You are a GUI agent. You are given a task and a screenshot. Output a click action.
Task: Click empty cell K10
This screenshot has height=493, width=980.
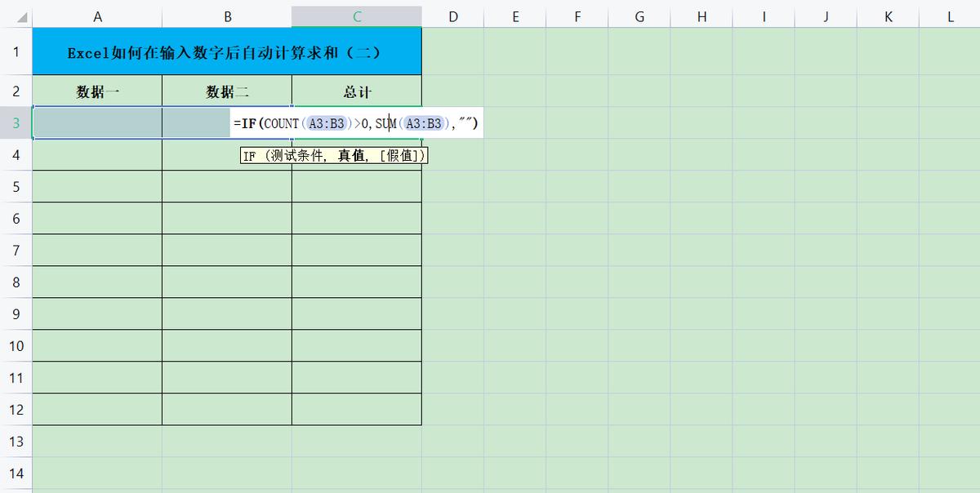click(x=888, y=345)
